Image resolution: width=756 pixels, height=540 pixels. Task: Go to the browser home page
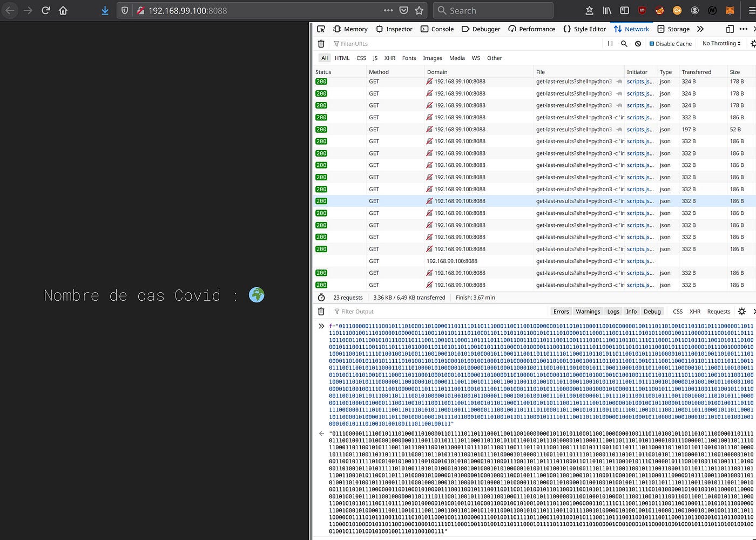pyautogui.click(x=63, y=10)
